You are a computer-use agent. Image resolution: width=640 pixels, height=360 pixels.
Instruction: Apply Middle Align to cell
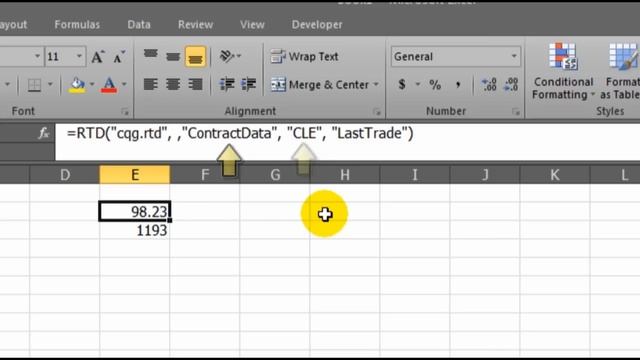click(x=173, y=56)
